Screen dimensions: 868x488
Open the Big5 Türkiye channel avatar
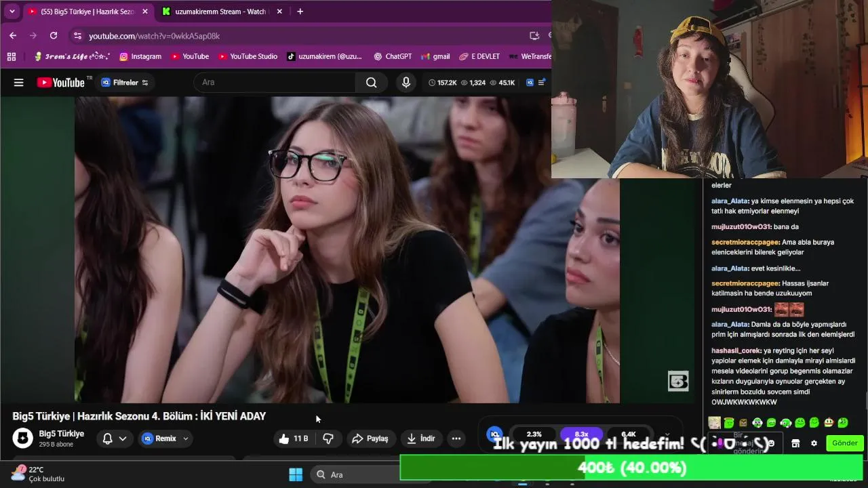(x=22, y=439)
